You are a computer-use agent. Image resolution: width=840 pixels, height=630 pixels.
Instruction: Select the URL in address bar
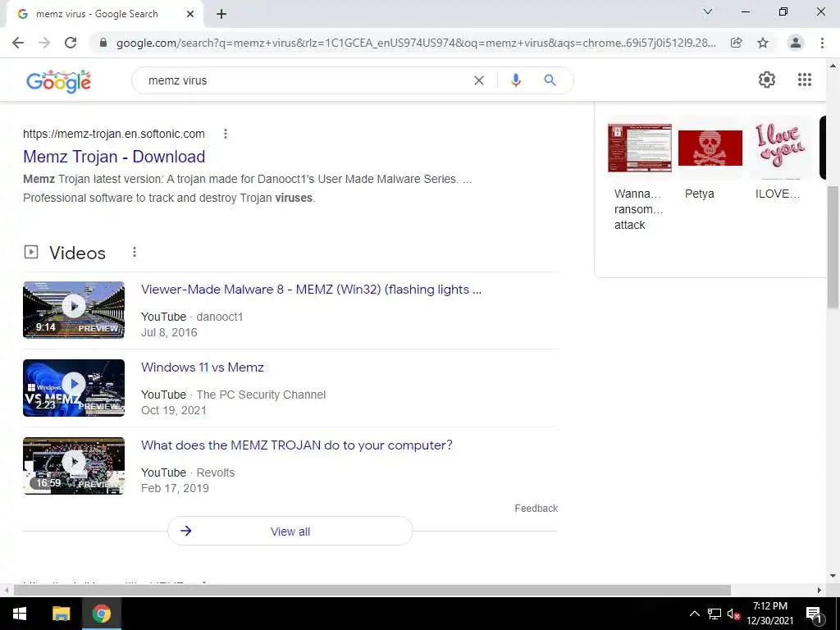(416, 43)
